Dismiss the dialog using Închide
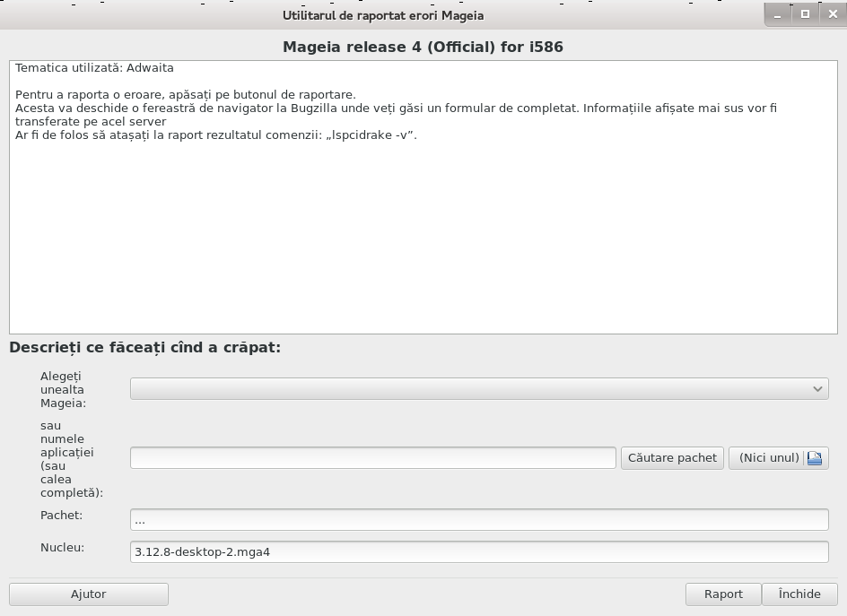Viewport: 847px width, 616px height. 799,594
